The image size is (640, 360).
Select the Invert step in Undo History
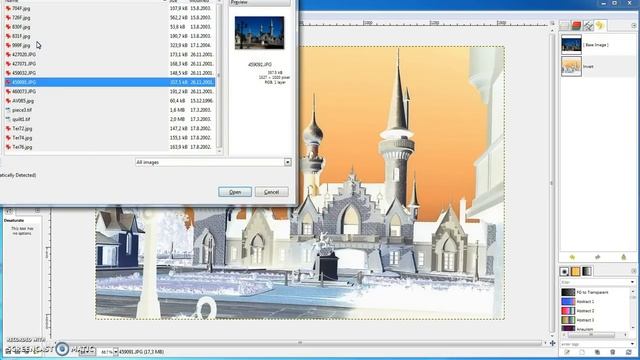598,66
